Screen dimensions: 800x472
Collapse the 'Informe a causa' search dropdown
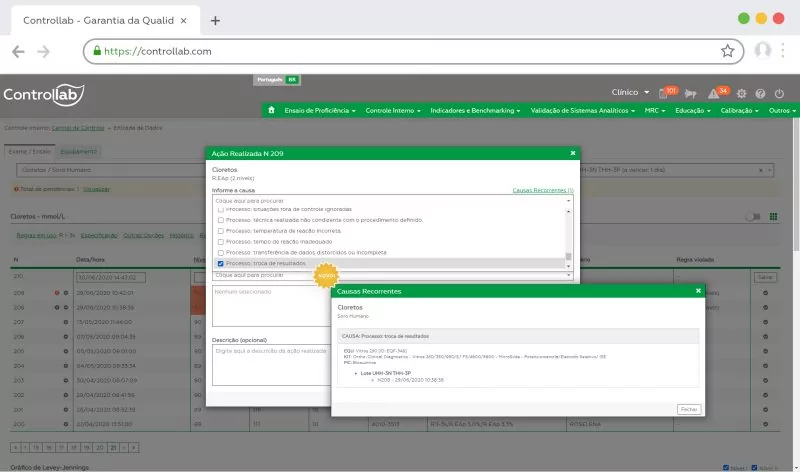click(x=568, y=201)
